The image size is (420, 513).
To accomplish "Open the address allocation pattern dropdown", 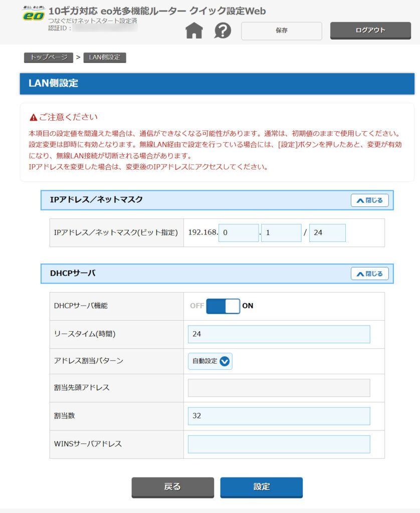I will [210, 361].
